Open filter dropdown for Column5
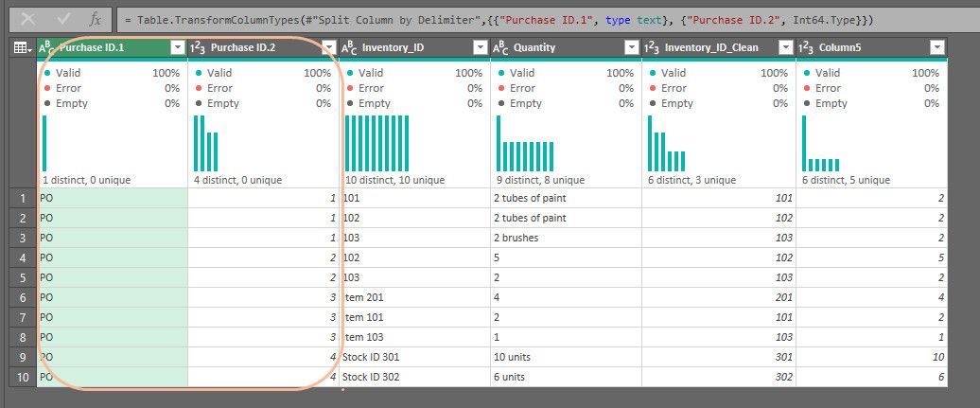The height and width of the screenshot is (408, 980). pos(936,47)
